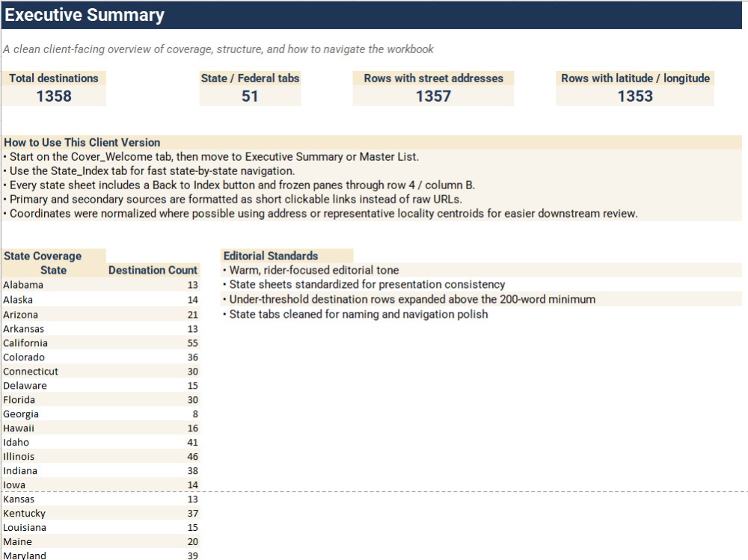Click the italic subtitle about client-facing overview

click(218, 49)
